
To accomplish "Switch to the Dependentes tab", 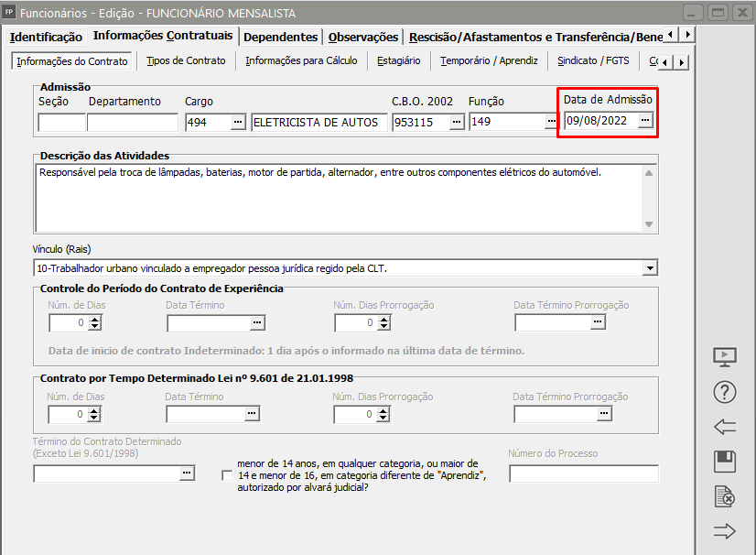I will click(281, 37).
